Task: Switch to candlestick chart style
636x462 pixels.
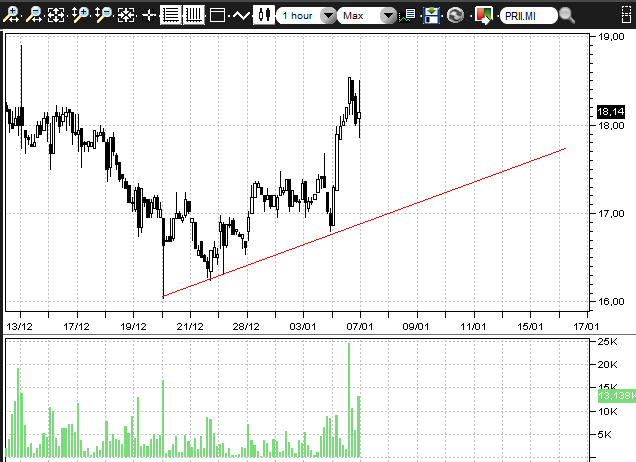Action: [264, 15]
